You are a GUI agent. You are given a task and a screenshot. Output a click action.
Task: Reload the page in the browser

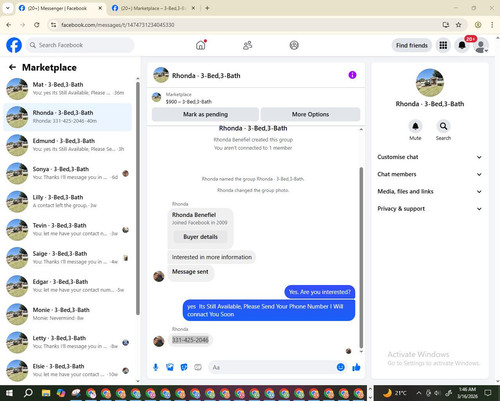pyautogui.click(x=37, y=25)
